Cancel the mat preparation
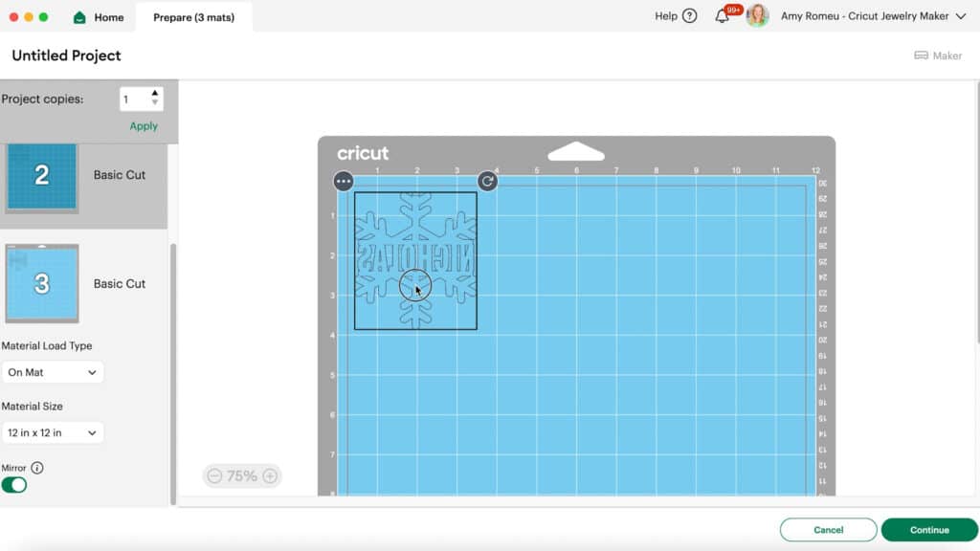Image resolution: width=980 pixels, height=551 pixels. [x=828, y=530]
